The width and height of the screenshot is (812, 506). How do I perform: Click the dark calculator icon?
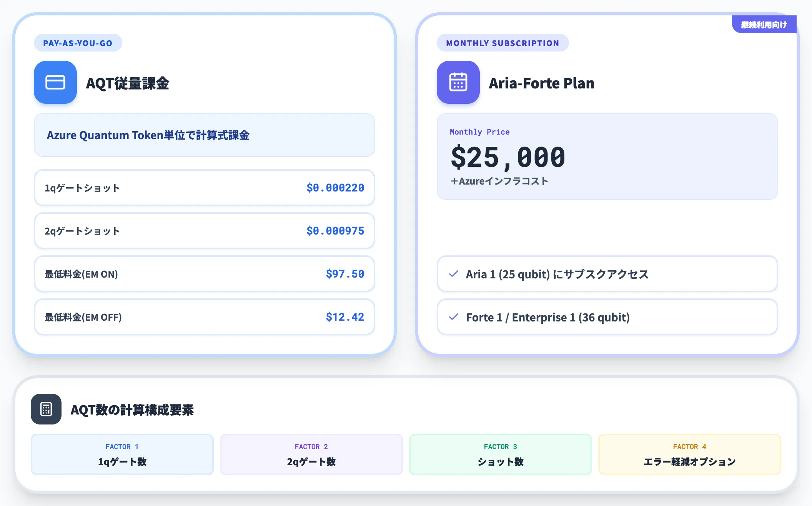46,409
